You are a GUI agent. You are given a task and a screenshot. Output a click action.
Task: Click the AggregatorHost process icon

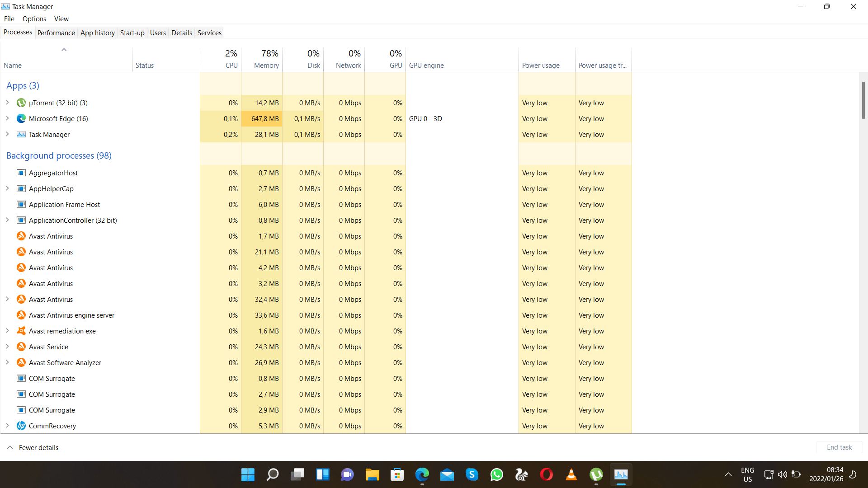[x=21, y=173]
